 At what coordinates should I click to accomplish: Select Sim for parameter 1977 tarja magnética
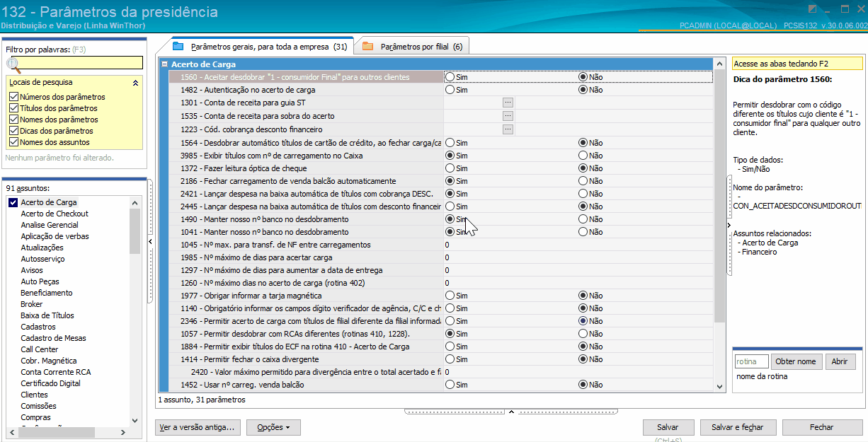point(450,296)
